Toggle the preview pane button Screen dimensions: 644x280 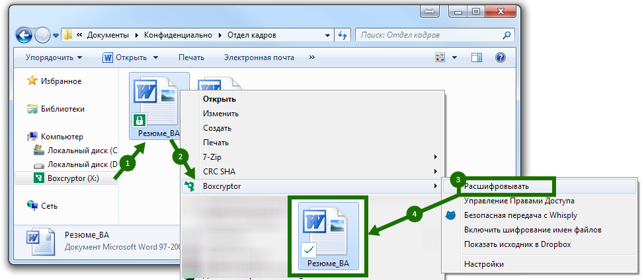477,57
